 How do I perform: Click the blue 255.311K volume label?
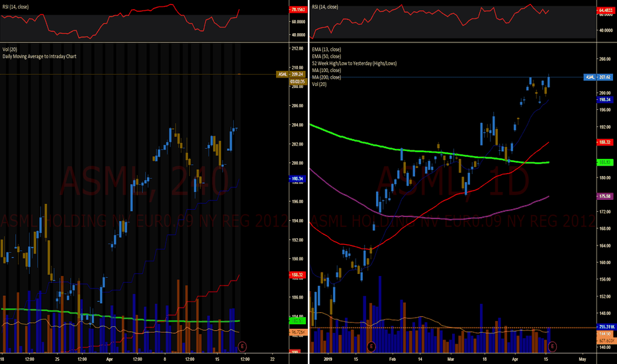point(606,327)
